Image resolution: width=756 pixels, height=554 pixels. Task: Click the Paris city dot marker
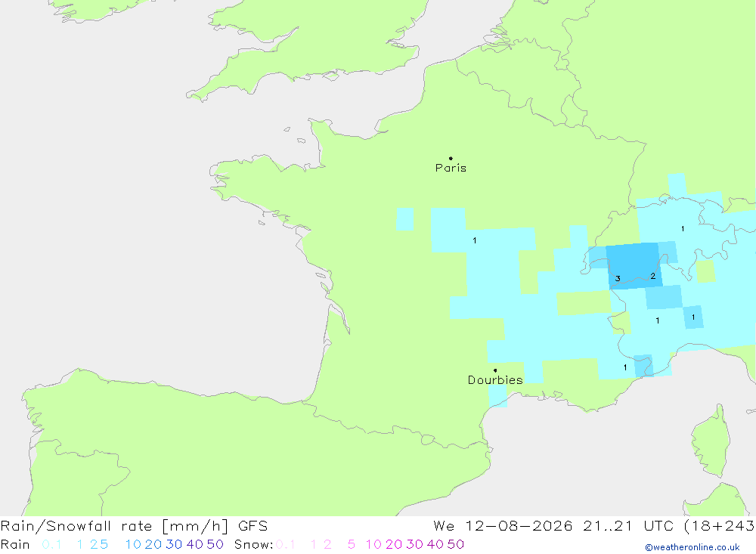point(451,158)
